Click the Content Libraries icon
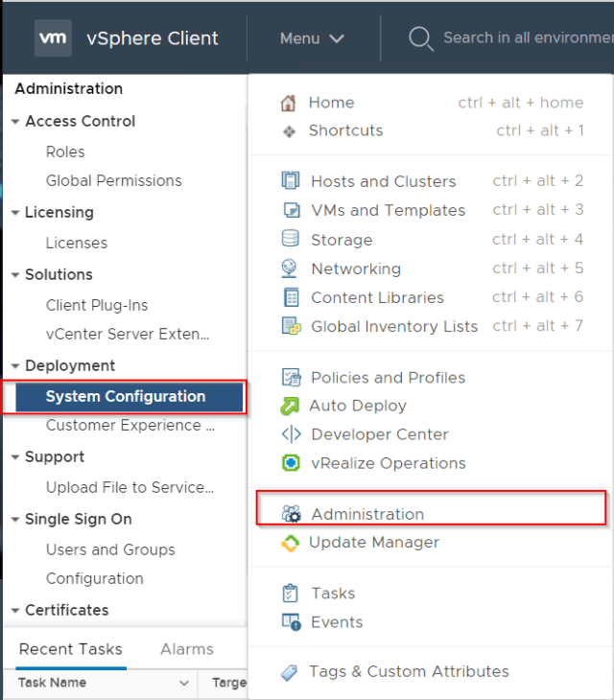 click(291, 297)
